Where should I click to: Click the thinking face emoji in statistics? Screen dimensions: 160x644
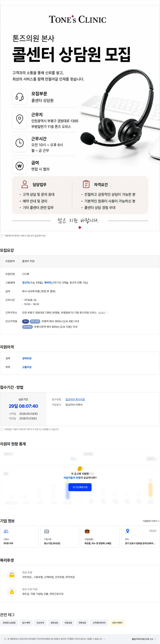pyautogui.click(x=80, y=469)
